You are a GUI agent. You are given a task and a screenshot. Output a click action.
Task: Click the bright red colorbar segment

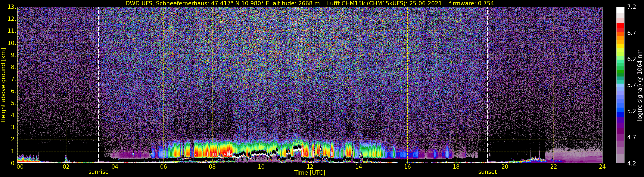click(620, 25)
